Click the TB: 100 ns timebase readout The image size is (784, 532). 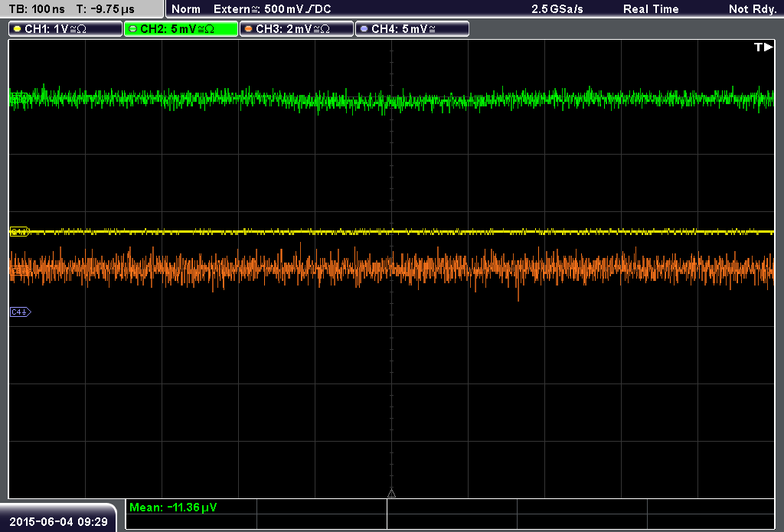[37, 9]
